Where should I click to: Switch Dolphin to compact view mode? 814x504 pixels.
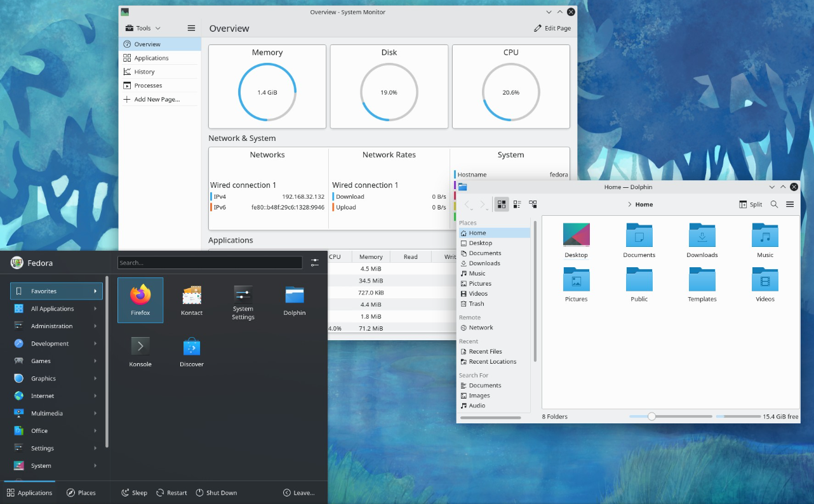click(x=517, y=204)
